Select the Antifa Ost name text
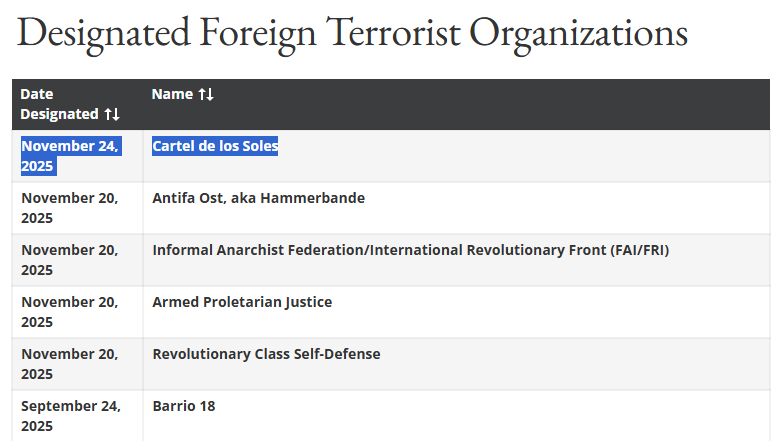The width and height of the screenshot is (783, 441). [x=189, y=198]
